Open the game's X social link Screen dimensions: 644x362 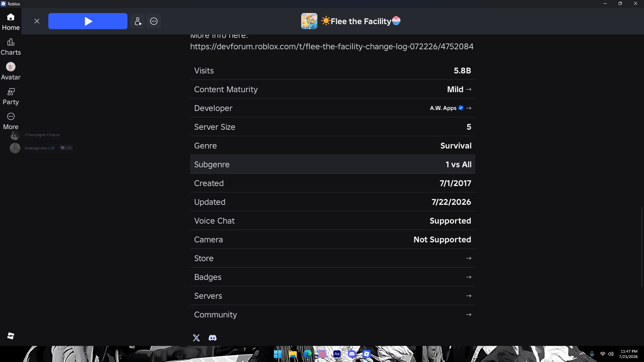pyautogui.click(x=196, y=338)
